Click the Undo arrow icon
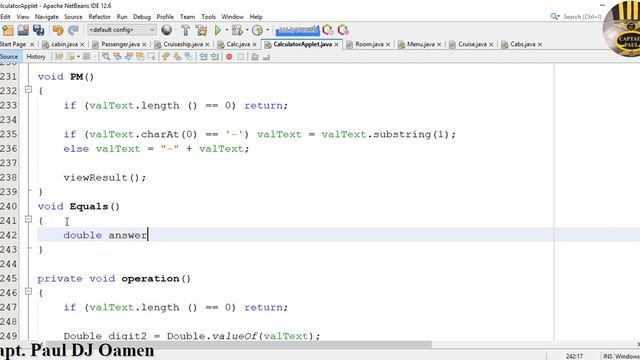The width and height of the screenshot is (640, 360). coord(58,30)
